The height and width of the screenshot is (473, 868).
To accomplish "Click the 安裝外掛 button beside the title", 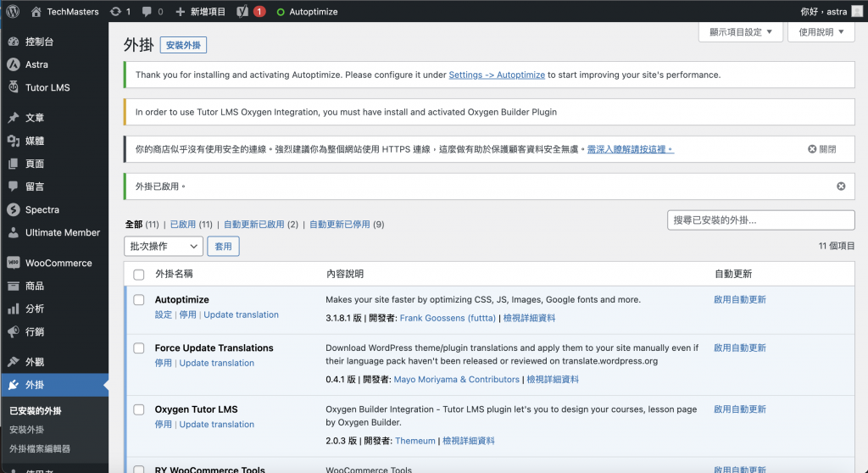I will (x=183, y=45).
